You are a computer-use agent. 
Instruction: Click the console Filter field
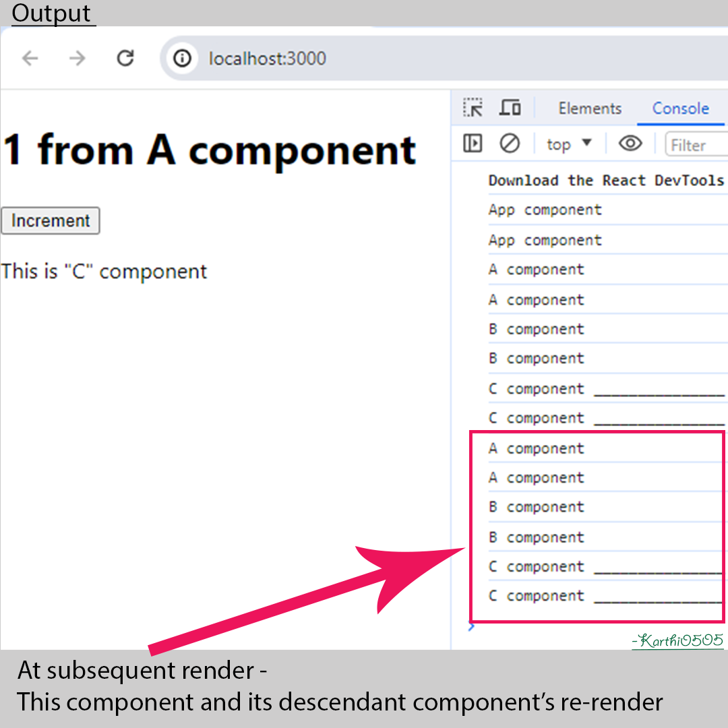(x=696, y=144)
